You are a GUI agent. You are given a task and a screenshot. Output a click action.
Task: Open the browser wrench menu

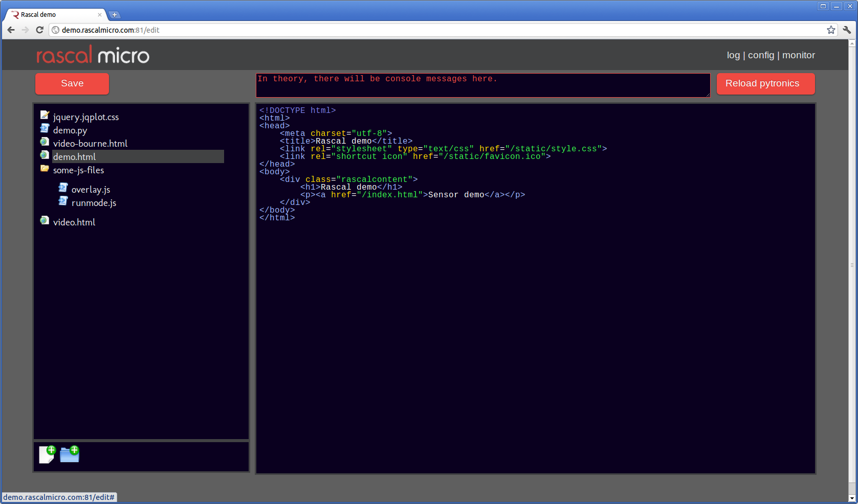(x=847, y=30)
